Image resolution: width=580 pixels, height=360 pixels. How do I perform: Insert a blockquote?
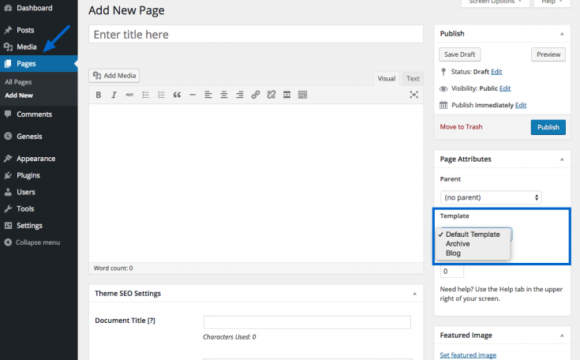pos(177,95)
